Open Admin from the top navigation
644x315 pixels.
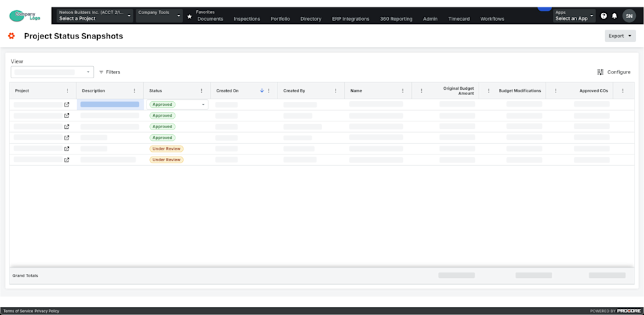pyautogui.click(x=431, y=19)
